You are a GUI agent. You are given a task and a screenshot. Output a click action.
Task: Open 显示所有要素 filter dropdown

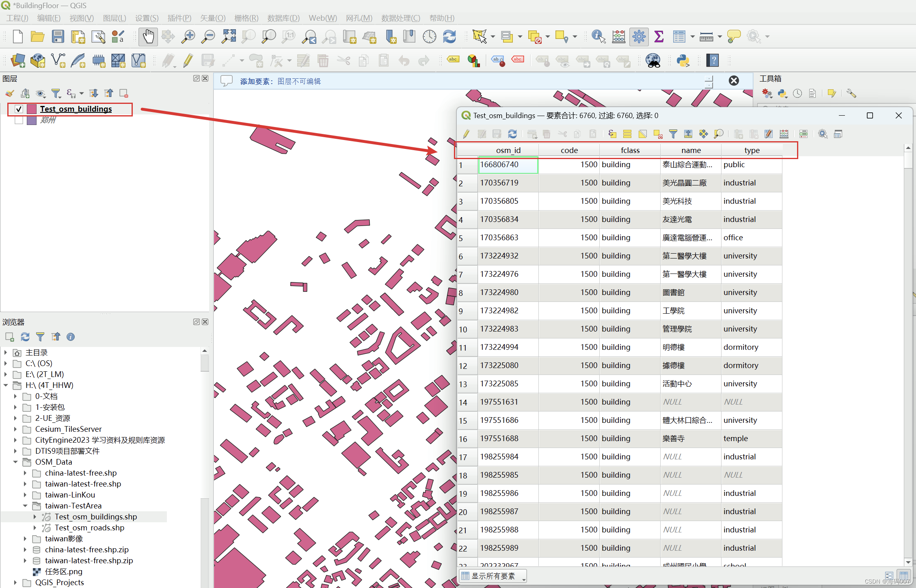[x=493, y=576]
